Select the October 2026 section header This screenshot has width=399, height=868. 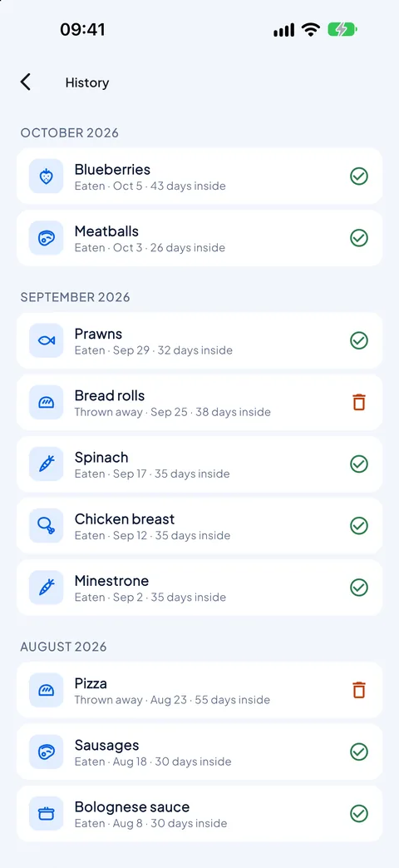tap(70, 133)
